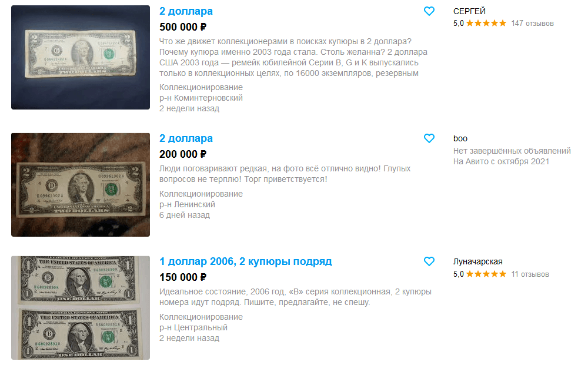Select the 500 000 ₽ price
Viewport: 588px width, 368px height.
[x=183, y=27]
